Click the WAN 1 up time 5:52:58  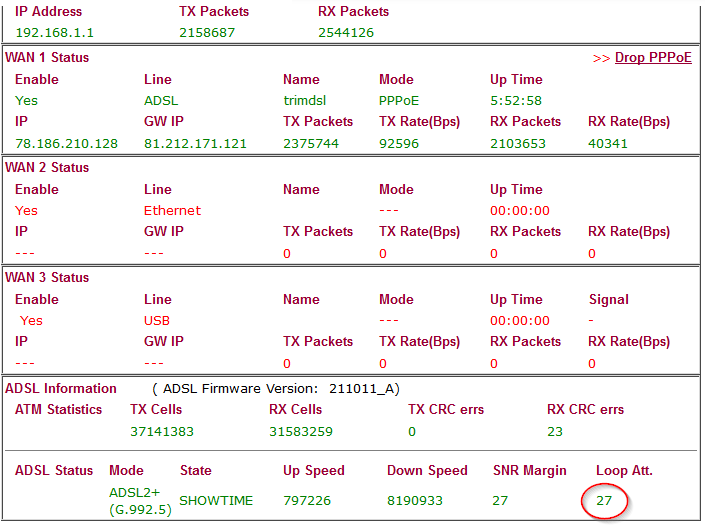[516, 101]
